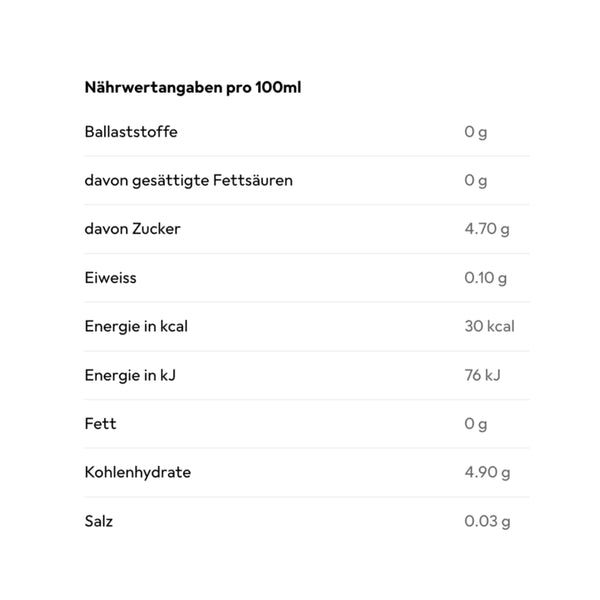600x600 pixels.
Task: Select the Eiweiss row label
Action: 110,278
